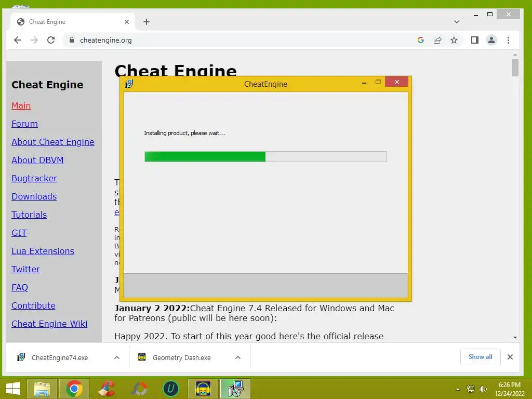The image size is (532, 399).
Task: Click the installer progress bar
Action: tap(265, 156)
